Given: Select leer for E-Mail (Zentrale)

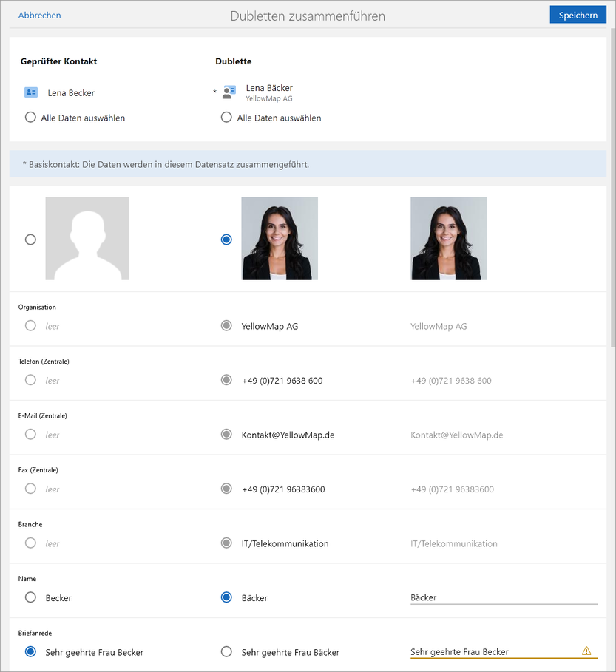Looking at the screenshot, I should (30, 434).
